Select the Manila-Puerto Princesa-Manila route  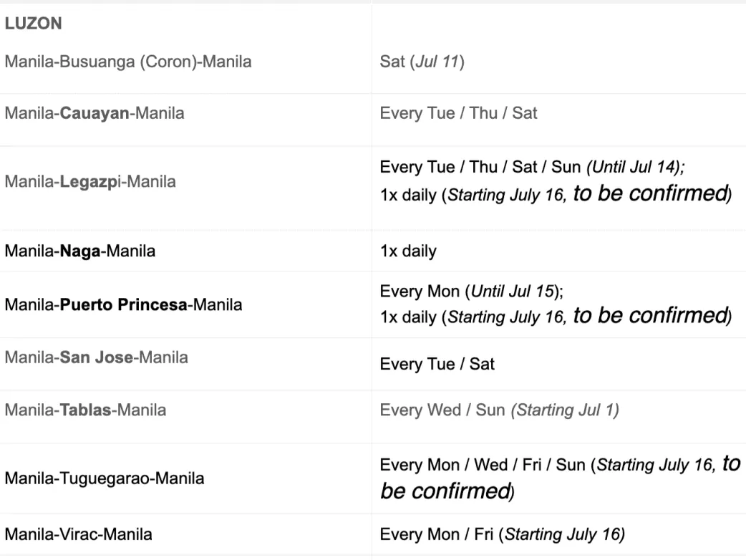(x=123, y=304)
